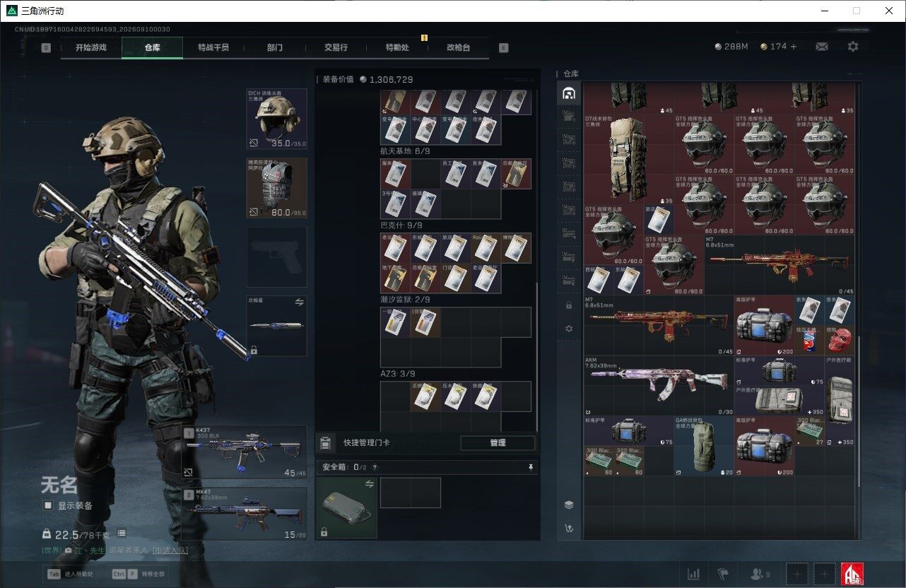Click the swap arrows on melee weapon slot
Image resolution: width=906 pixels, height=588 pixels.
(x=299, y=302)
